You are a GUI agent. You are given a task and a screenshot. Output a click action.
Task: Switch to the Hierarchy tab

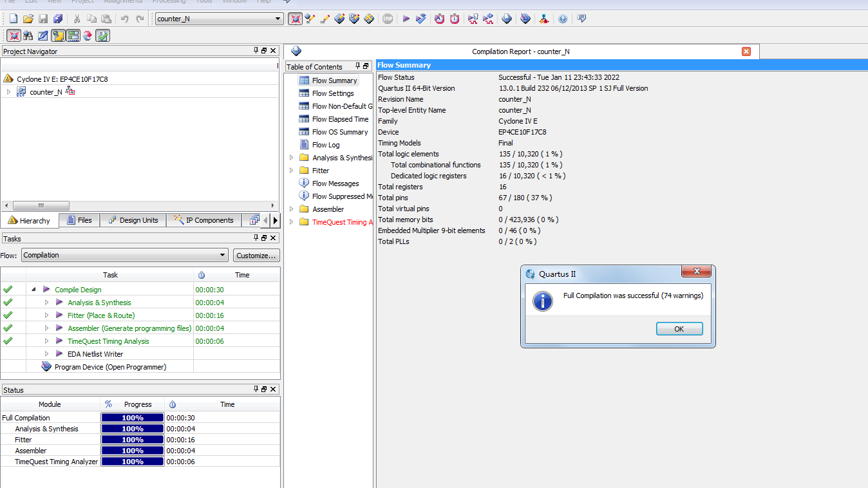[30, 220]
